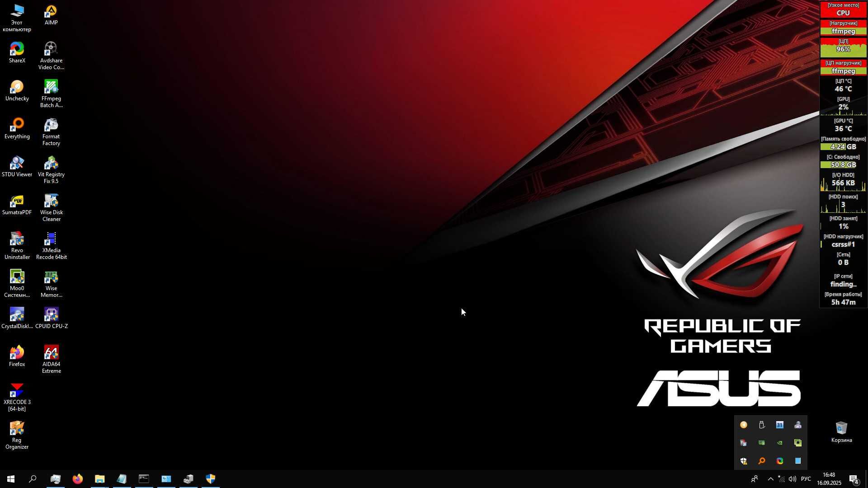
Task: Open the People button on the taskbar
Action: [754, 479]
